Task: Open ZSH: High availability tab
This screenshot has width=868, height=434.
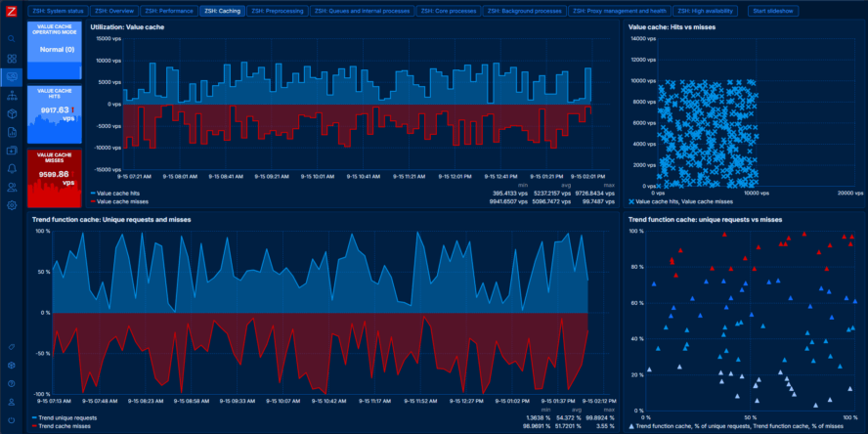Action: [706, 11]
